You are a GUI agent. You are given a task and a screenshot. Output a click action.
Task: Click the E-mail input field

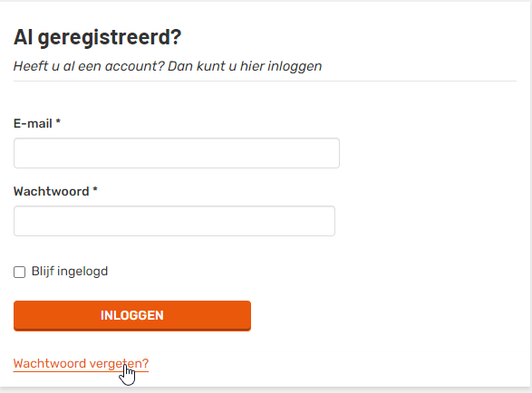pos(177,153)
